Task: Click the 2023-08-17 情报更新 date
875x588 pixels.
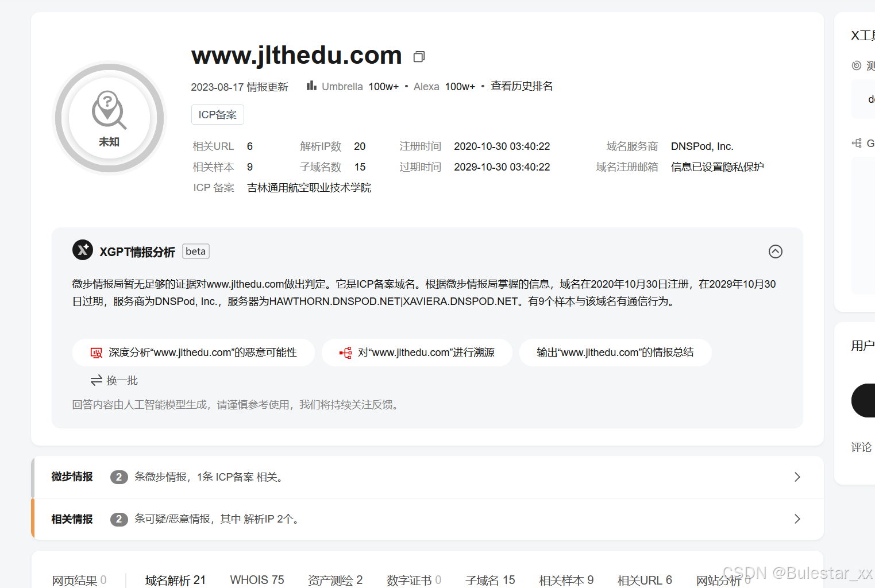Action: coord(240,87)
